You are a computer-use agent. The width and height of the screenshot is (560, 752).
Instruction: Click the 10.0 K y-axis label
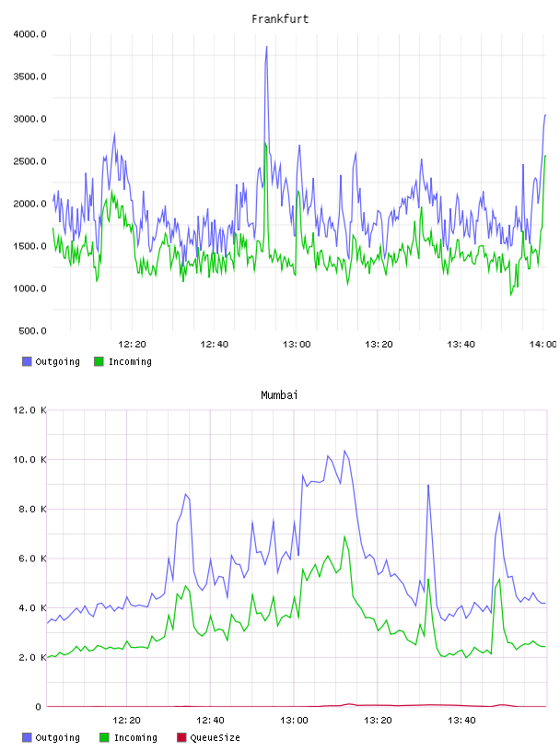[29, 460]
